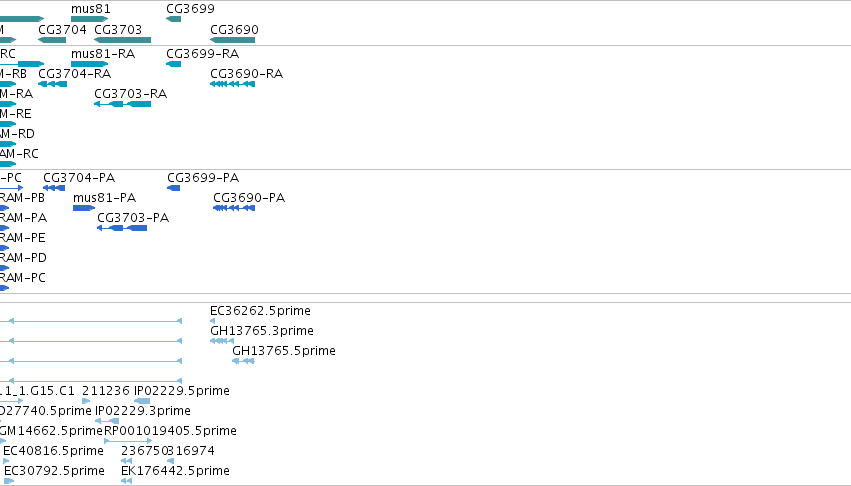851x486 pixels.
Task: Click the CG3703 gene glyph
Action: click(x=123, y=40)
